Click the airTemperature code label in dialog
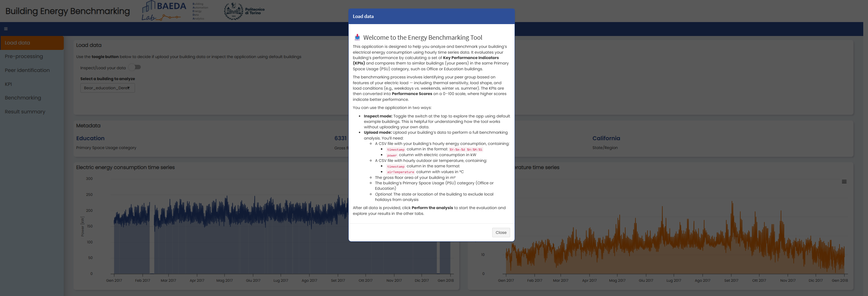868x296 pixels. (401, 172)
